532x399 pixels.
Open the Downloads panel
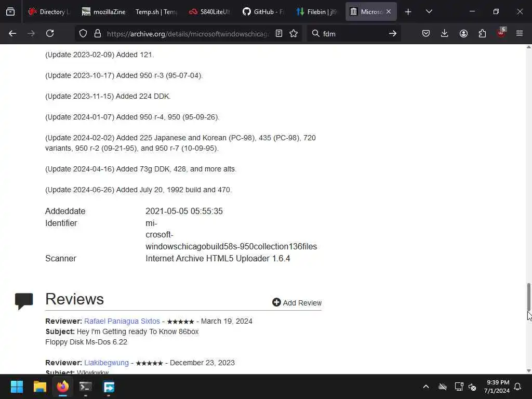point(445,33)
